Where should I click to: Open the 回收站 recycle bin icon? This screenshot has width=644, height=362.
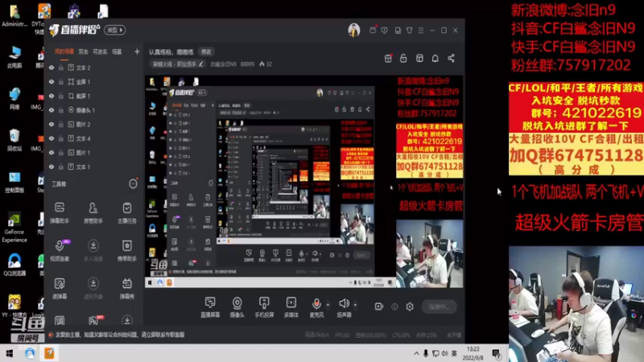click(14, 140)
